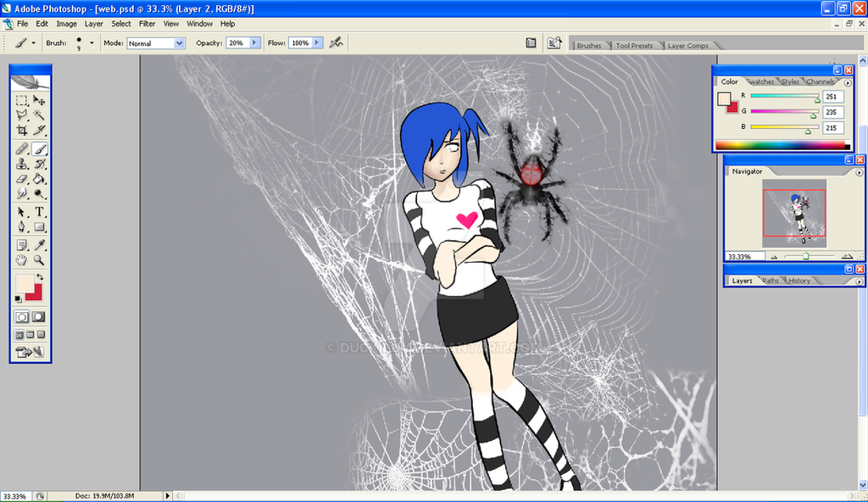Open the Brush Preset picker arrow

[92, 42]
